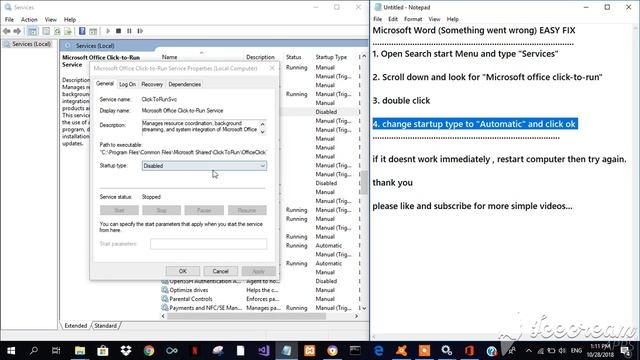The height and width of the screenshot is (360, 640).
Task: Switch to Dependencies tab
Action: coord(184,84)
